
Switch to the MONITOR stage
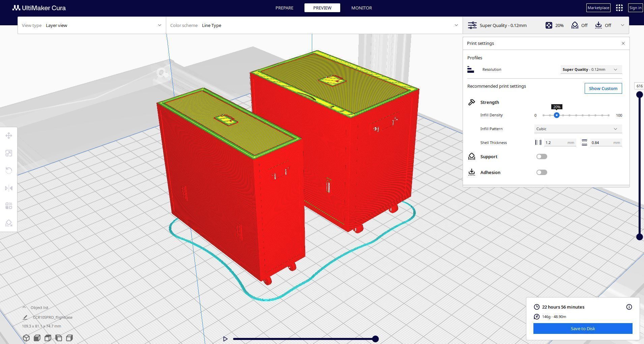coord(361,8)
